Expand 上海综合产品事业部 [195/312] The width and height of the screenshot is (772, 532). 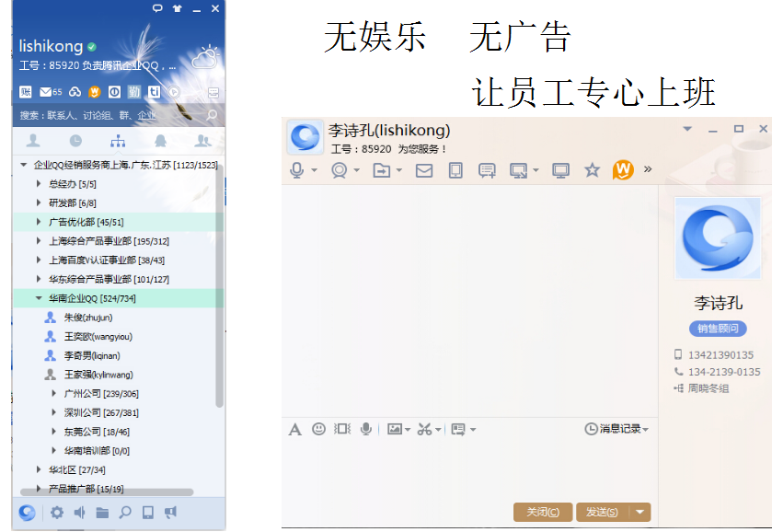39,241
